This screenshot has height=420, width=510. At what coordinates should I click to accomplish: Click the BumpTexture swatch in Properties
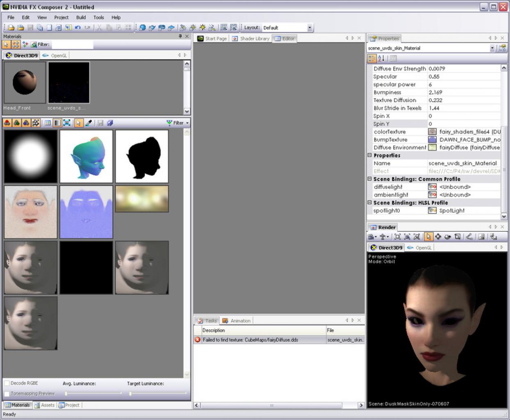pos(432,139)
